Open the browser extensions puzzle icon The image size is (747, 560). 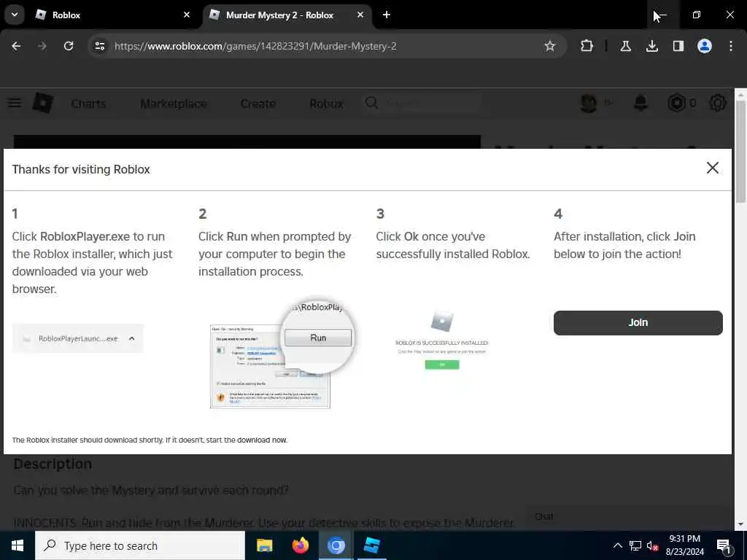pyautogui.click(x=587, y=46)
